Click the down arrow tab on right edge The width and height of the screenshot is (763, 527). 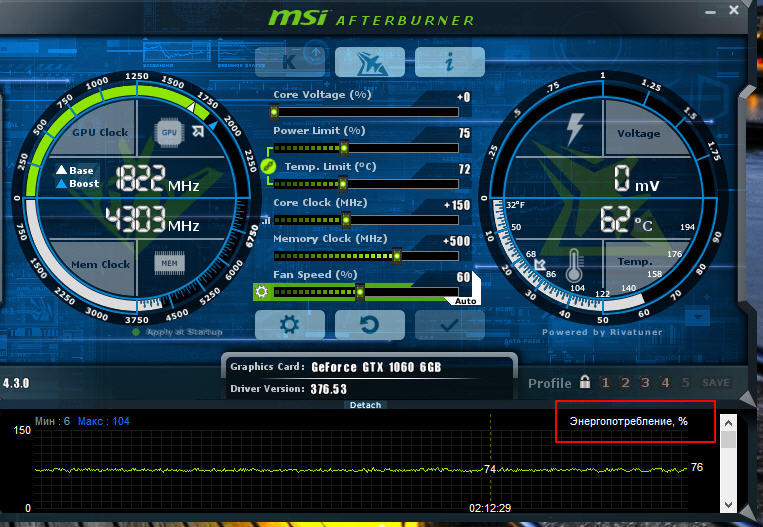pyautogui.click(x=697, y=317)
